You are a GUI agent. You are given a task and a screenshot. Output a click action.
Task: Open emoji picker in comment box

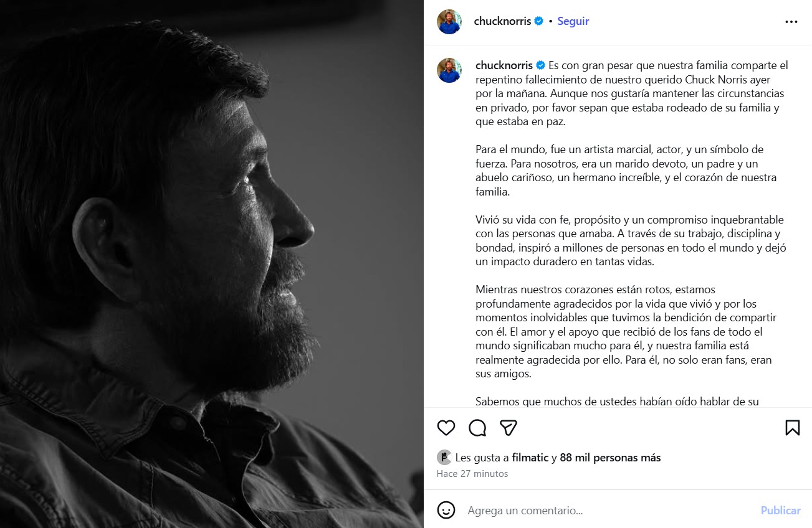446,510
